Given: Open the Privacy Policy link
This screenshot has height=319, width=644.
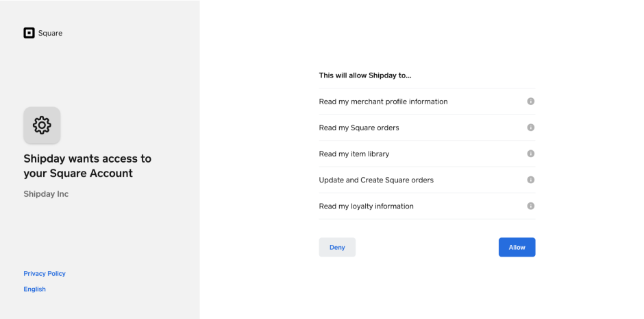Looking at the screenshot, I should (x=45, y=273).
